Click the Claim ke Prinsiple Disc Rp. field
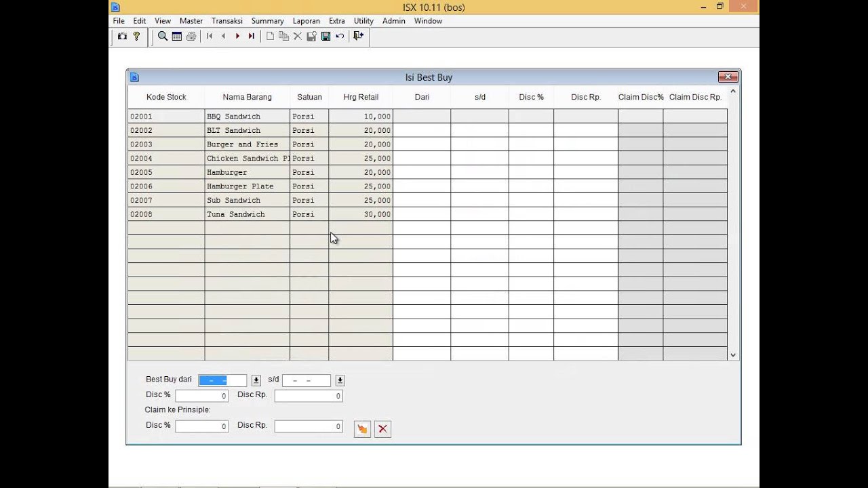Image resolution: width=868 pixels, height=488 pixels. (x=309, y=426)
